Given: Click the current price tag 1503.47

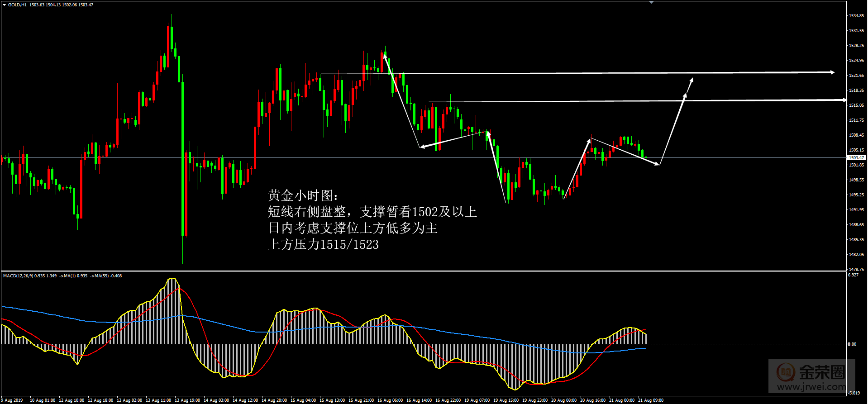Looking at the screenshot, I should point(856,157).
